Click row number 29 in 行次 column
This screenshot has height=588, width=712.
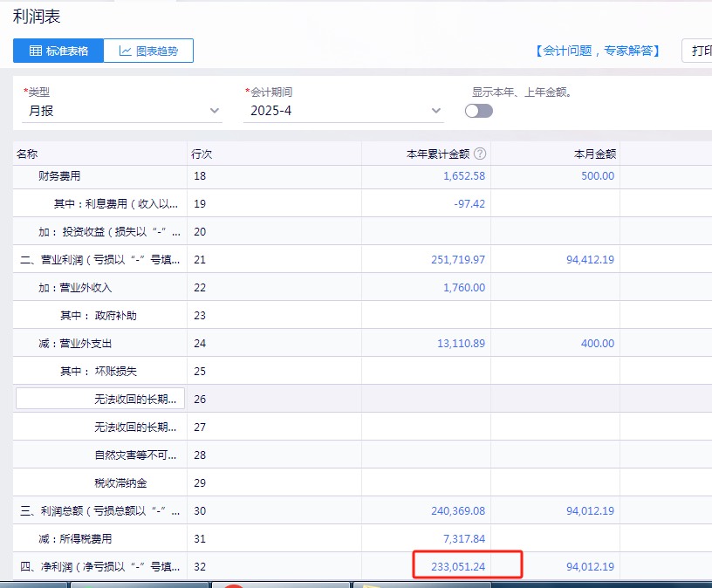pyautogui.click(x=200, y=483)
